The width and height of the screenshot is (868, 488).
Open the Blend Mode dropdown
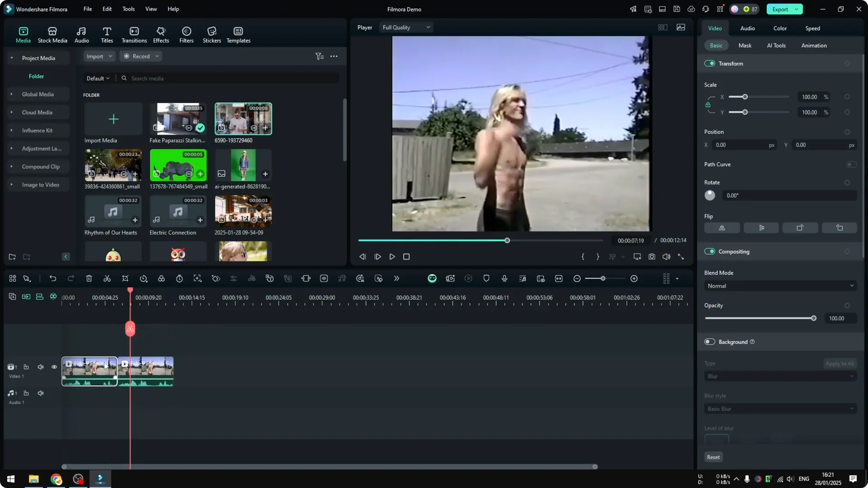(x=780, y=286)
